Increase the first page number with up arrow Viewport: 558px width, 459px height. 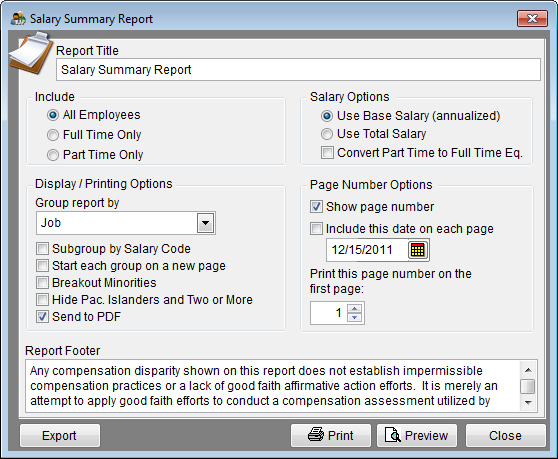[x=354, y=308]
